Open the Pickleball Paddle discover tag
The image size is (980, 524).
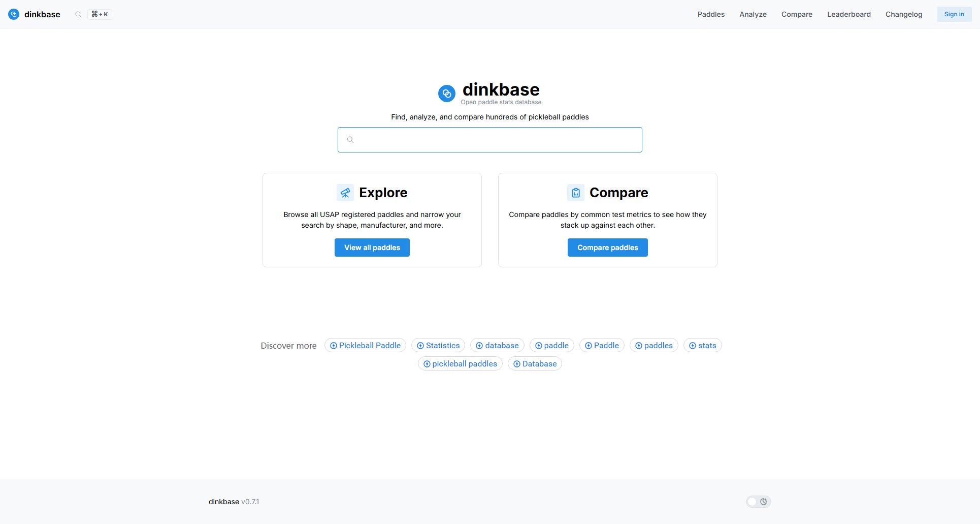365,346
